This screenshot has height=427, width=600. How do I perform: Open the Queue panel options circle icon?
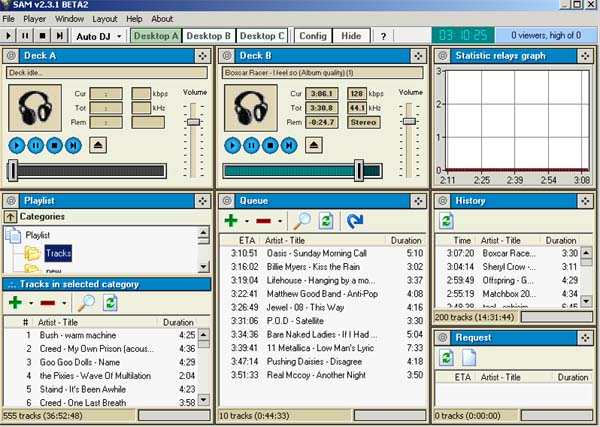click(227, 201)
